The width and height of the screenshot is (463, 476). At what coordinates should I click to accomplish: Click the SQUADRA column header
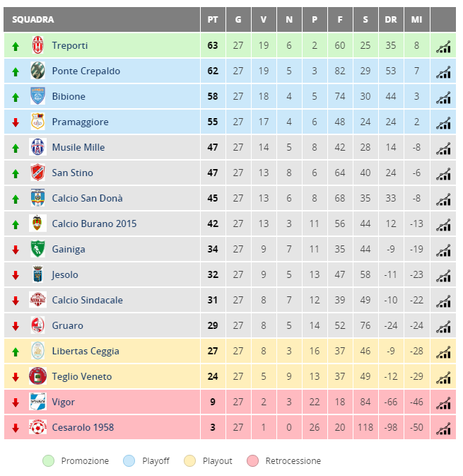click(x=33, y=20)
